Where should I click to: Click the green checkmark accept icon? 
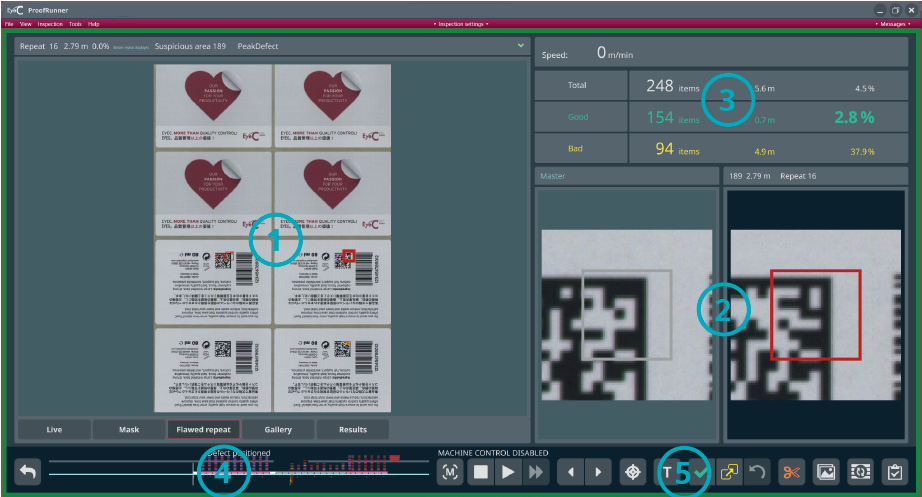[x=701, y=472]
